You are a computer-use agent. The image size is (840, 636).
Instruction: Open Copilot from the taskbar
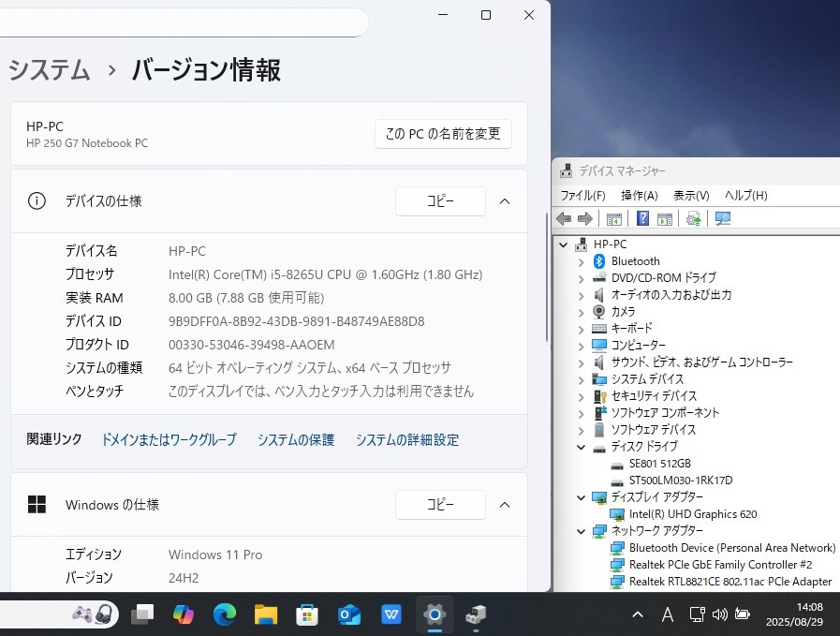[x=184, y=614]
